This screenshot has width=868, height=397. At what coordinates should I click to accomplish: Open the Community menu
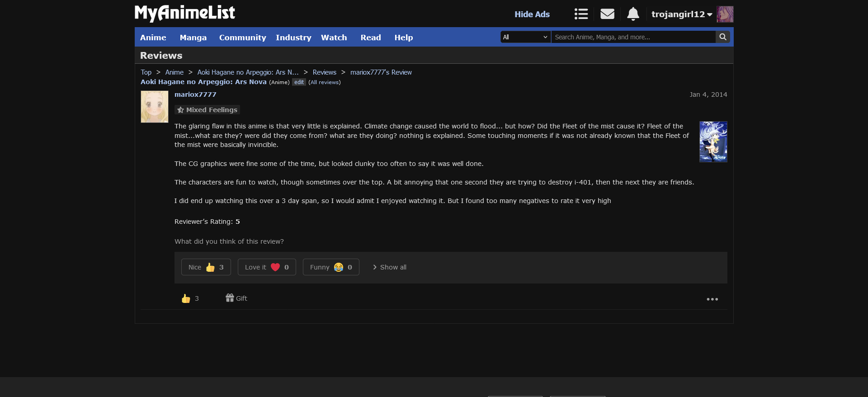(x=242, y=38)
